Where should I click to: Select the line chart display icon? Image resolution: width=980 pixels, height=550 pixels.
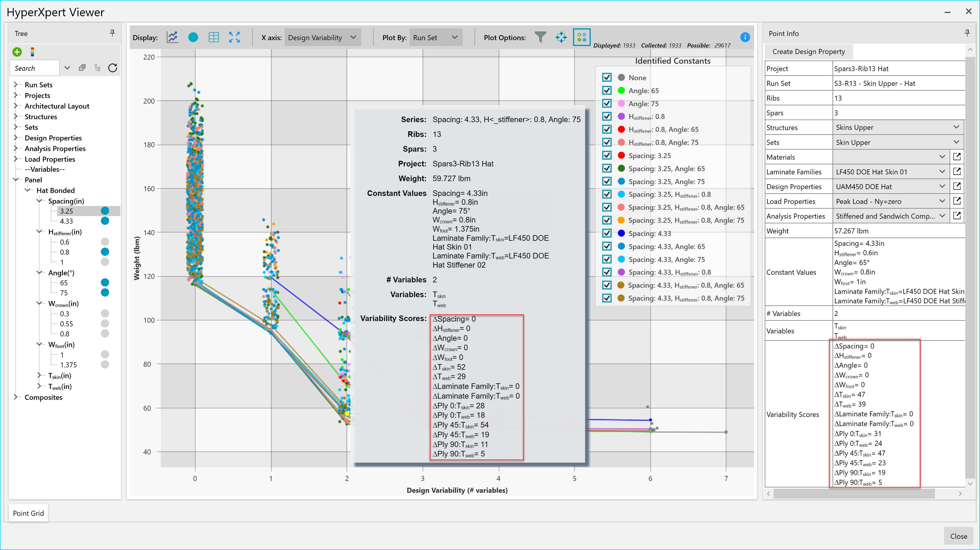pyautogui.click(x=172, y=37)
